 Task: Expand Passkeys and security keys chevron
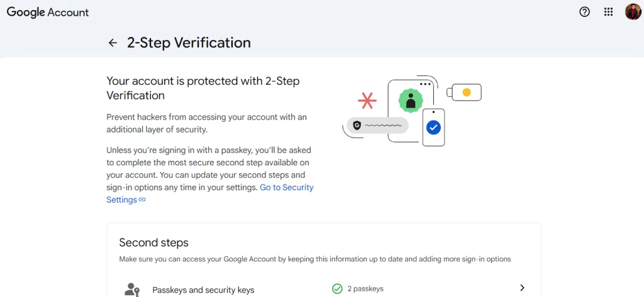tap(522, 288)
